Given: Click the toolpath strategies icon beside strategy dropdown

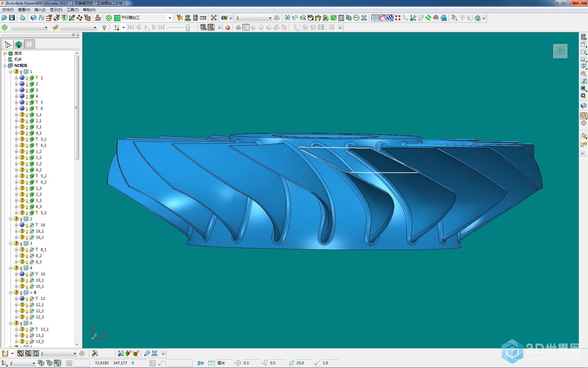Looking at the screenshot, I should pos(109,18).
